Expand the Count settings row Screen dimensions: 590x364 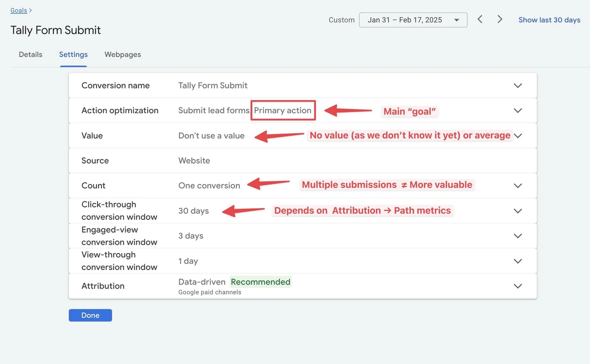pos(518,186)
